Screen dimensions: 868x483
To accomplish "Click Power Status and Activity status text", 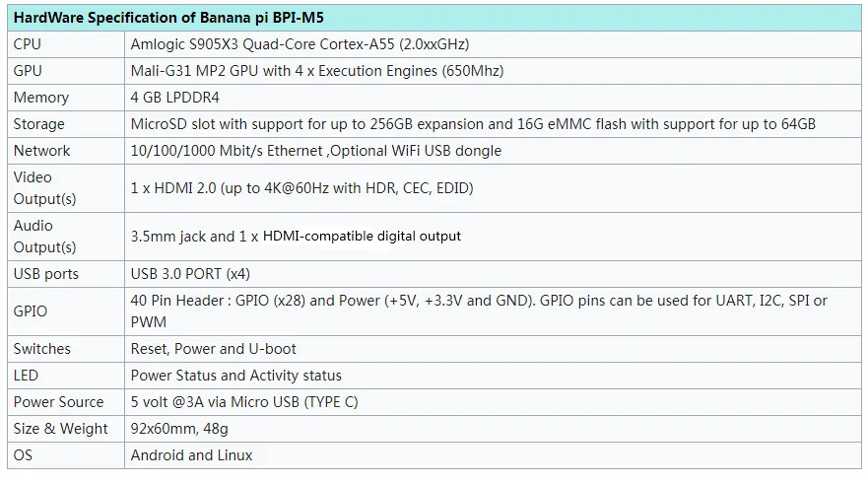I will click(x=235, y=376).
